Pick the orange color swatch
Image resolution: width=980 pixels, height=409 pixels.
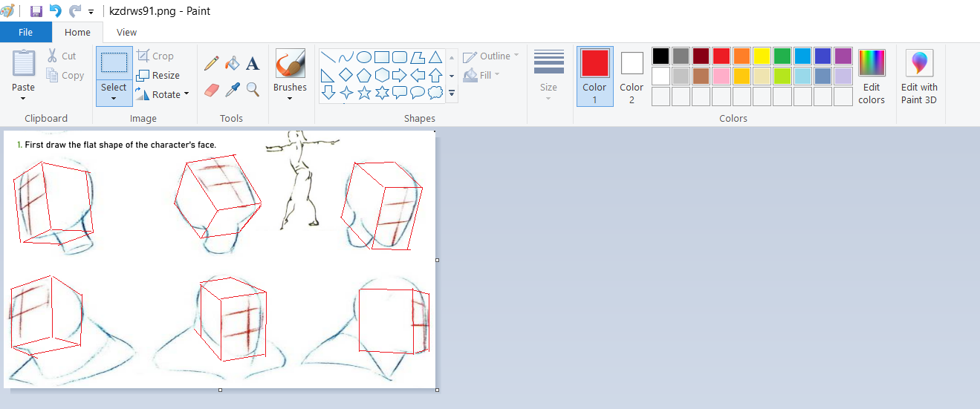(x=742, y=56)
